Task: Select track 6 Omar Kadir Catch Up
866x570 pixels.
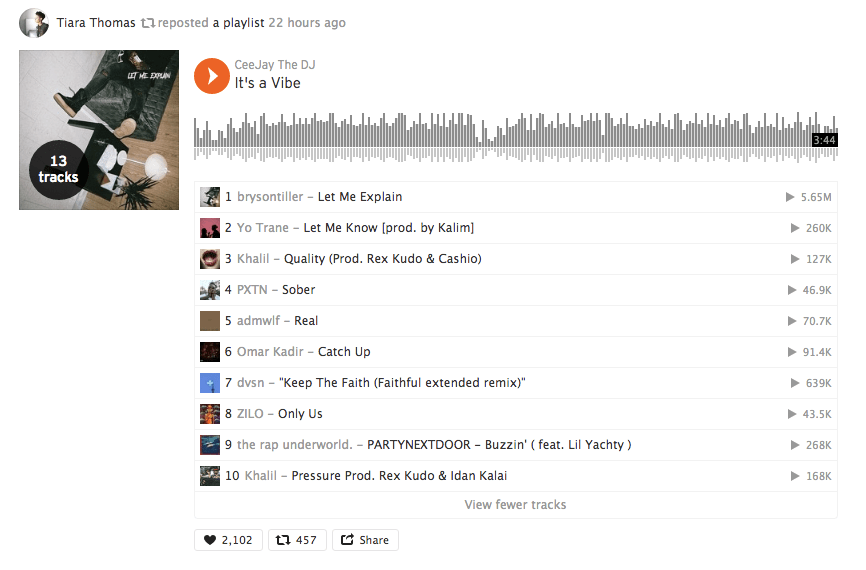Action: coord(515,352)
